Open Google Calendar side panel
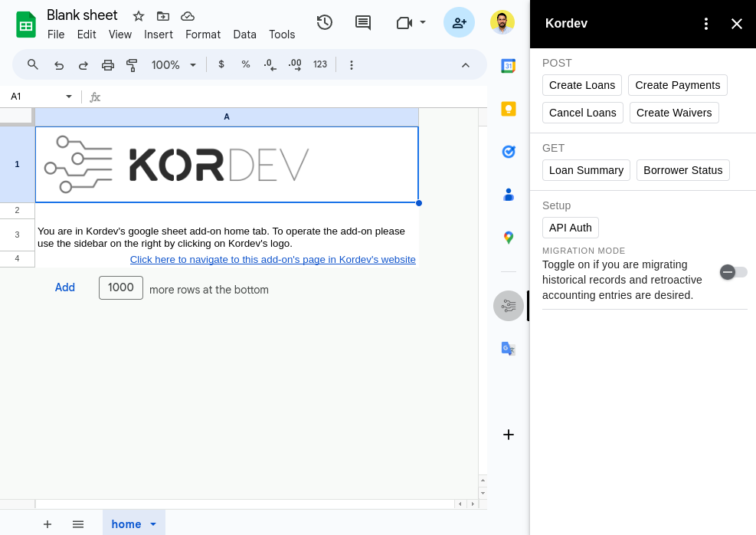The image size is (756, 535). click(x=508, y=66)
